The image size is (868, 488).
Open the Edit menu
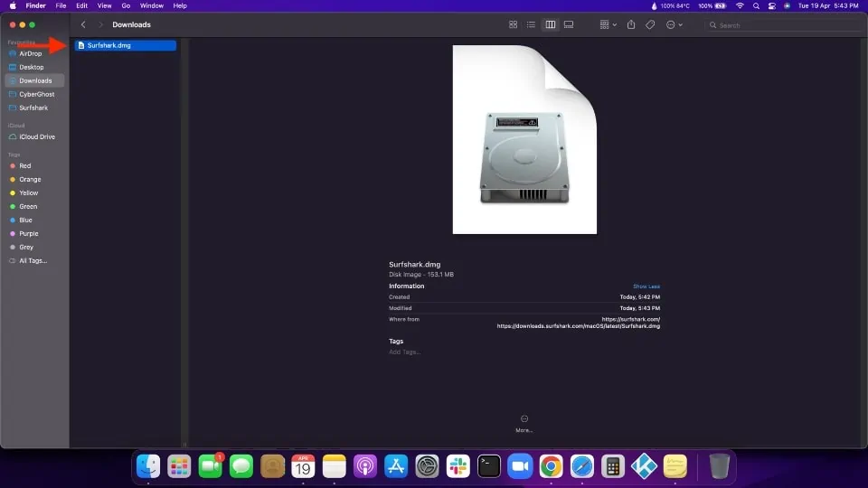[x=82, y=6]
